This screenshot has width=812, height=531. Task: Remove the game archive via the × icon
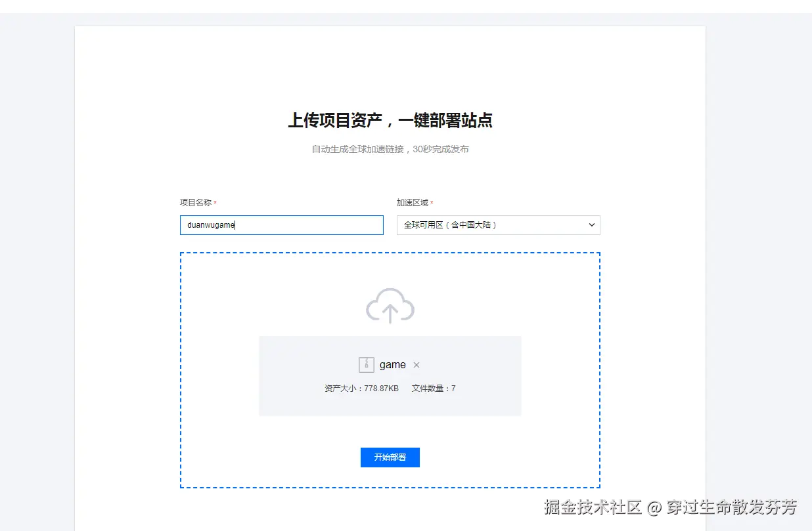(416, 364)
